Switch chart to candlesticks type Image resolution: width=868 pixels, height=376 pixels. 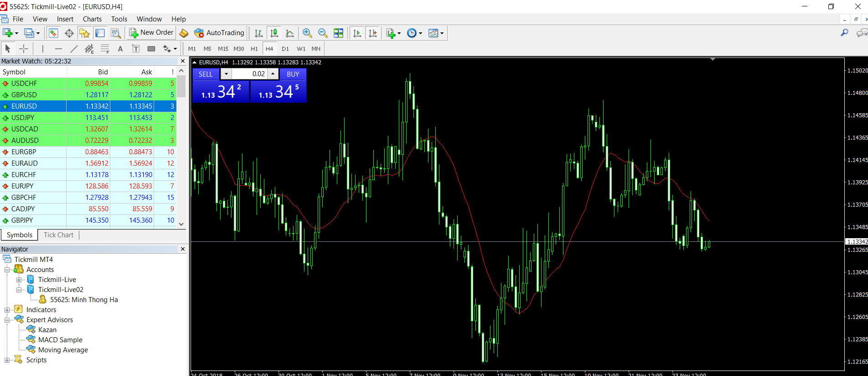274,33
